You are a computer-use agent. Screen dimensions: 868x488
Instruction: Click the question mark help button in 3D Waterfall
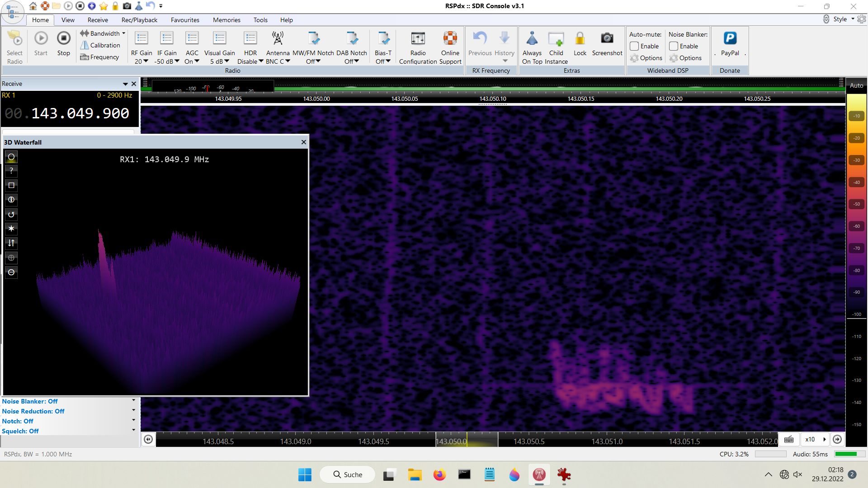point(11,171)
